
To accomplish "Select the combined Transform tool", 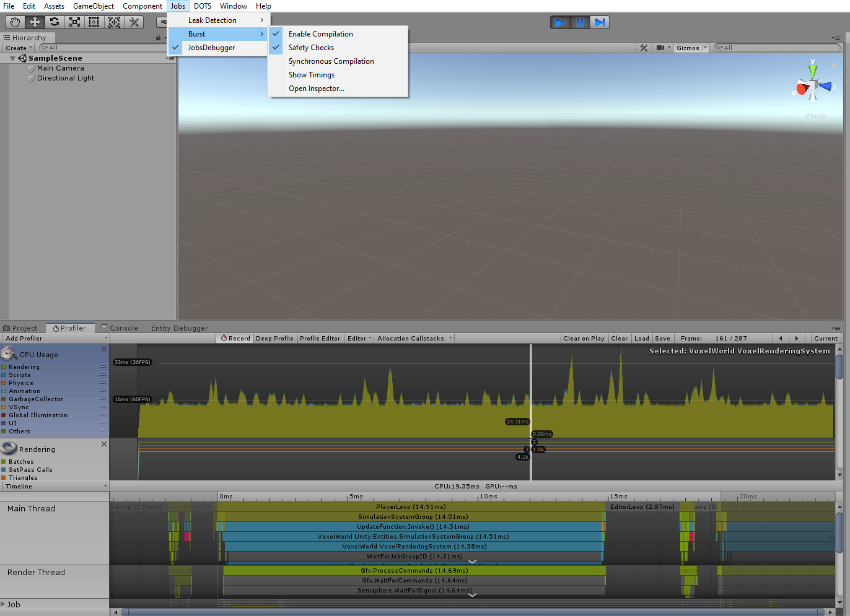I will 114,22.
